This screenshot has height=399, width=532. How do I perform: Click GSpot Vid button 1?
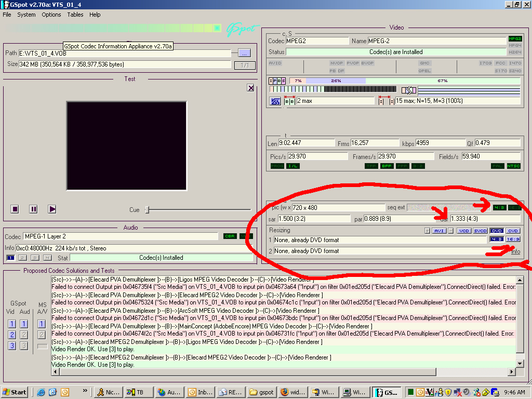[12, 324]
